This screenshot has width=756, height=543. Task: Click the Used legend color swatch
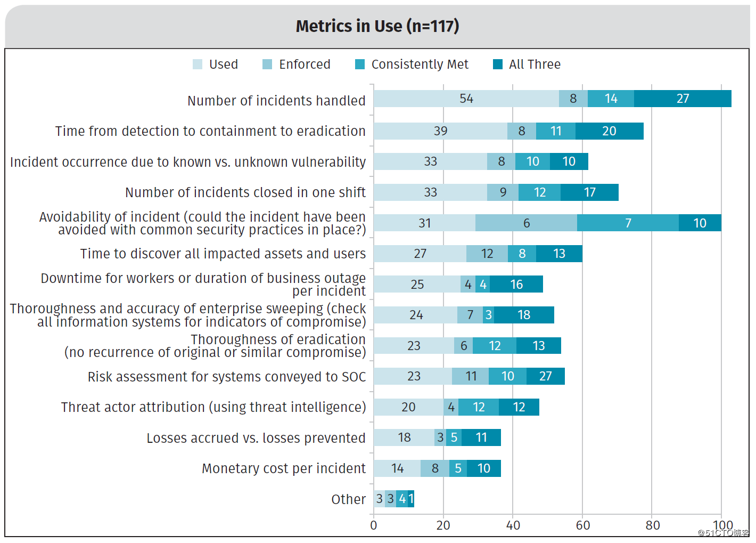tap(198, 64)
